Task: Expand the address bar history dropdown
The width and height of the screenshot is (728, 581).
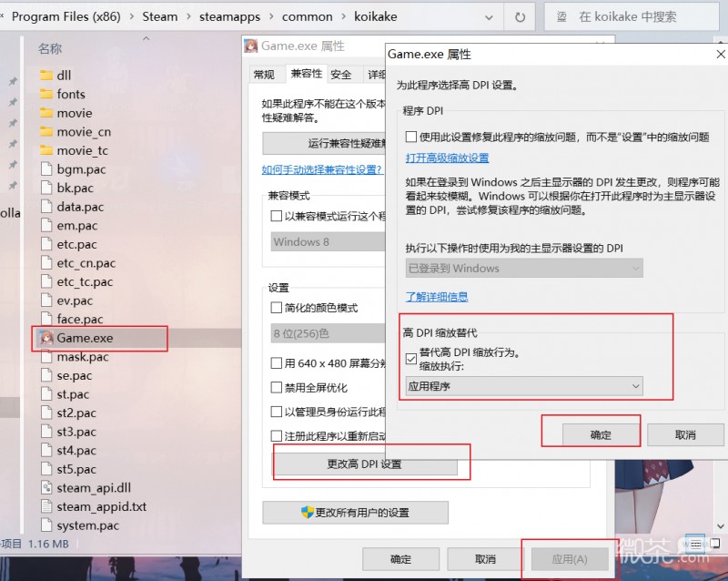Action: (x=489, y=17)
